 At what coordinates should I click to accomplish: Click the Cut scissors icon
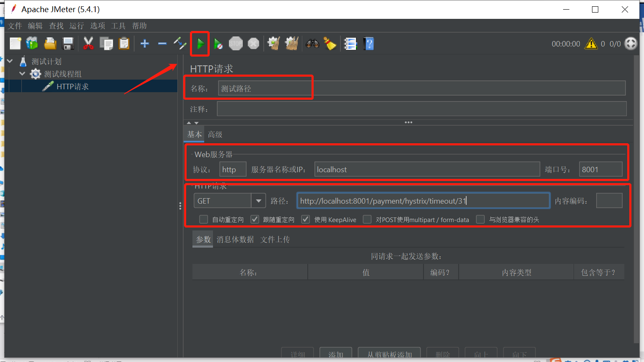coord(88,44)
